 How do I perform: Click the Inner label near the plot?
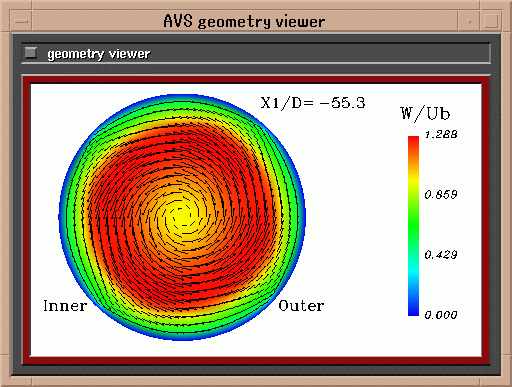click(65, 306)
